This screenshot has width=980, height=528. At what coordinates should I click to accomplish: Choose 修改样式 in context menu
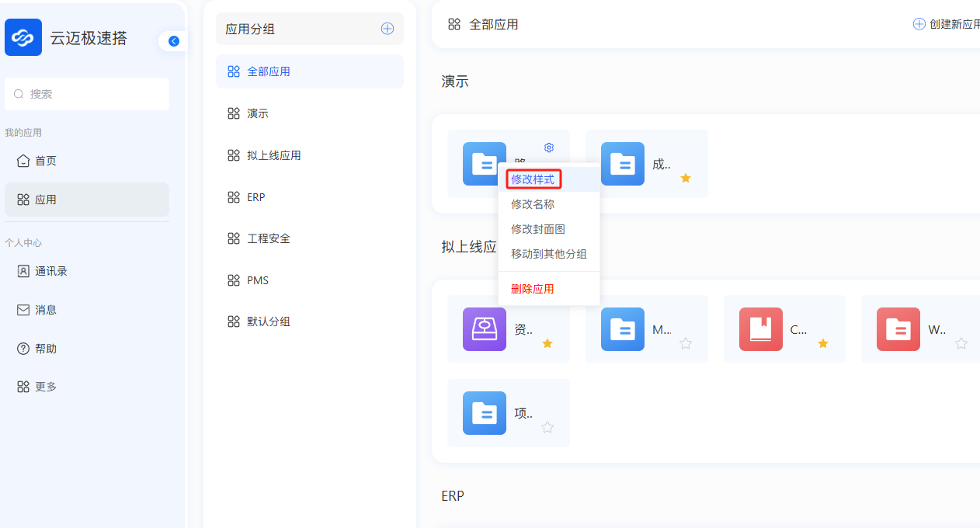533,179
